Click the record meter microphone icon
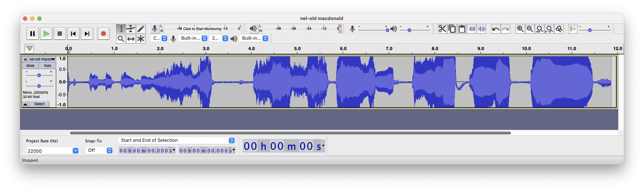 155,29
